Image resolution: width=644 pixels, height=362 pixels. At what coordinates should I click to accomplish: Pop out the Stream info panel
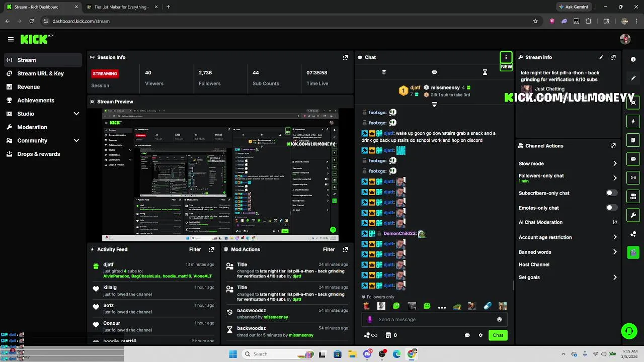point(613,57)
